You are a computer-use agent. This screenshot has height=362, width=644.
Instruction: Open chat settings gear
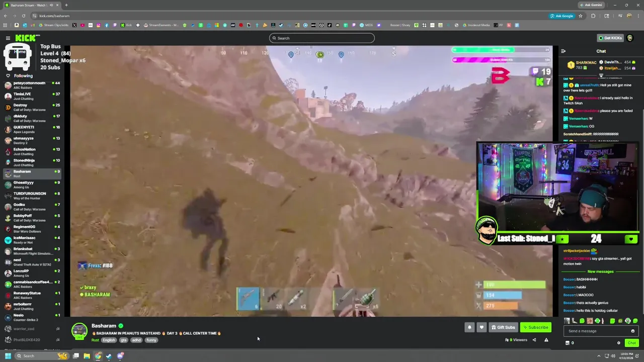(x=619, y=343)
